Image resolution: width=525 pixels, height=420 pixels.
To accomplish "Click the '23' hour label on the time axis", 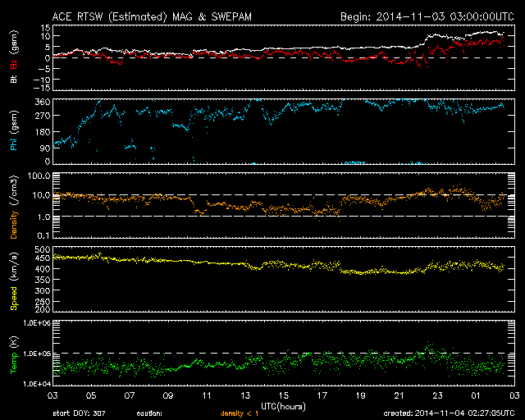I will 437,395.
